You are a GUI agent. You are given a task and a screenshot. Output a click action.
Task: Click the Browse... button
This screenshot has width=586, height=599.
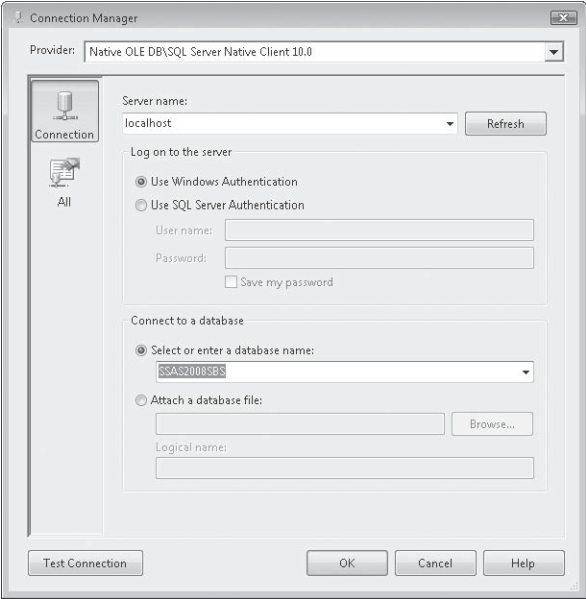492,424
